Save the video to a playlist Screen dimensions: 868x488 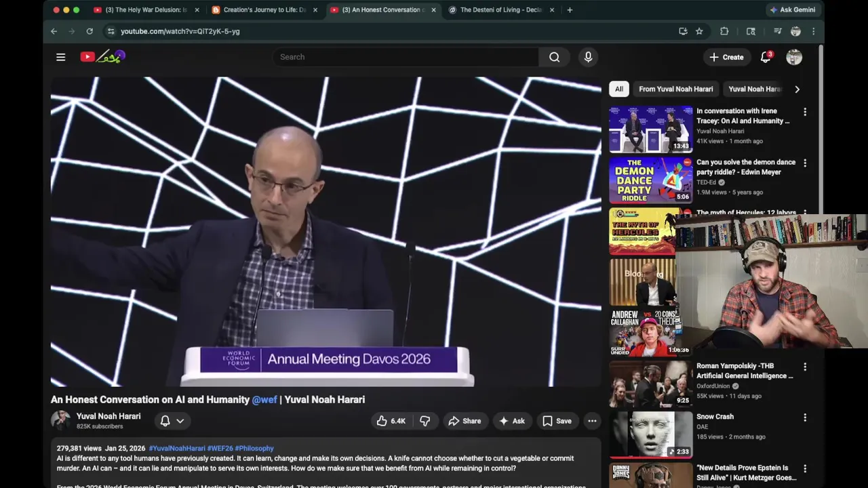tap(557, 421)
